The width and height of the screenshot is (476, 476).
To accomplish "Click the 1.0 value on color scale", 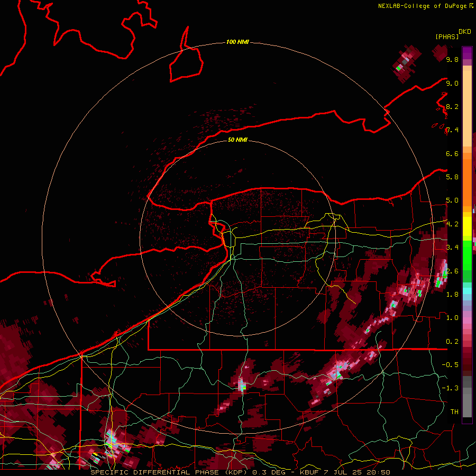I will 452,317.
